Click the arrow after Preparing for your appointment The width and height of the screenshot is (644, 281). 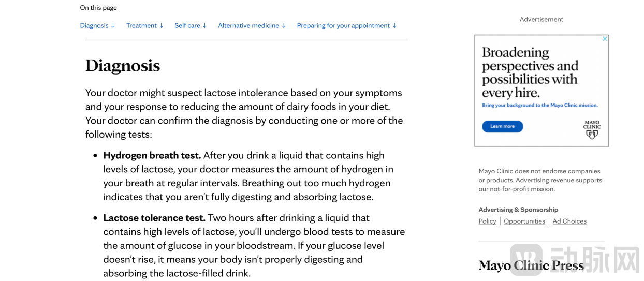[394, 25]
